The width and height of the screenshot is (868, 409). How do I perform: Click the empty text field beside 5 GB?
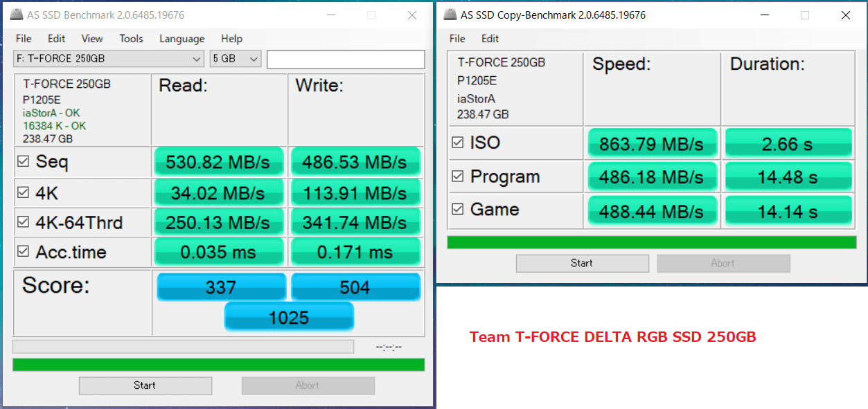pyautogui.click(x=346, y=59)
